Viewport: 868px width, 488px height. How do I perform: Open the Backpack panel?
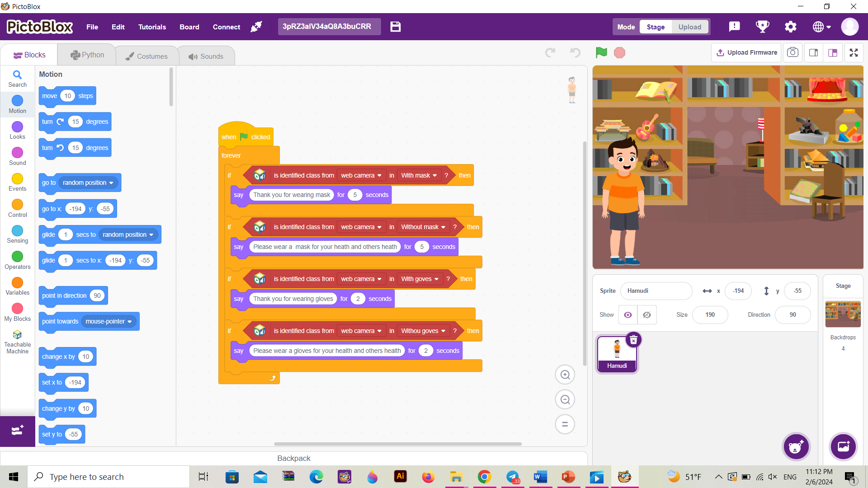(x=293, y=458)
